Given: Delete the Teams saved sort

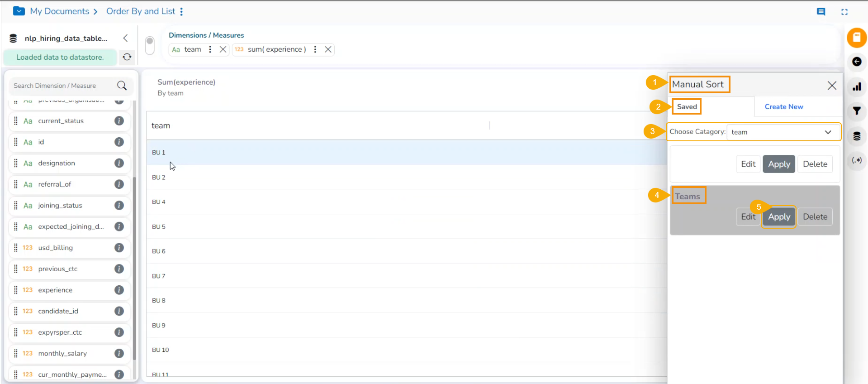Looking at the screenshot, I should tap(815, 216).
